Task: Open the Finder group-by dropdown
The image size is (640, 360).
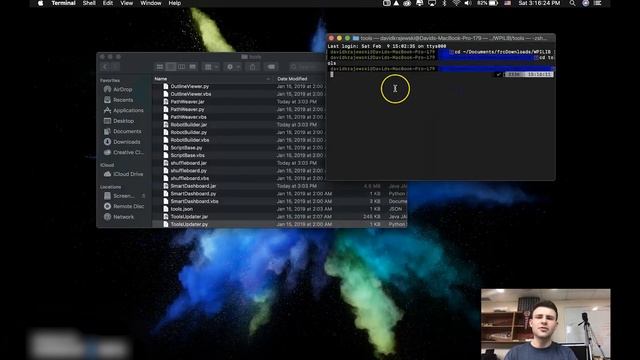Action: coord(211,67)
